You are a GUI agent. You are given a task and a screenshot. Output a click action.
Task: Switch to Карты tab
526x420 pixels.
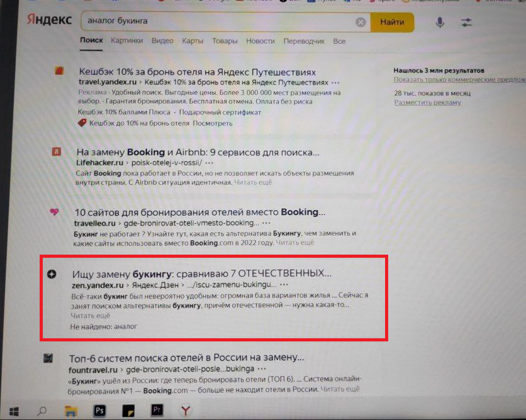click(x=193, y=41)
